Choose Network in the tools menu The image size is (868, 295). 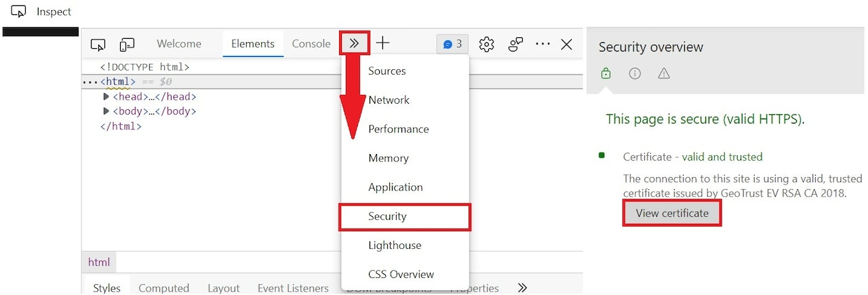pos(389,100)
